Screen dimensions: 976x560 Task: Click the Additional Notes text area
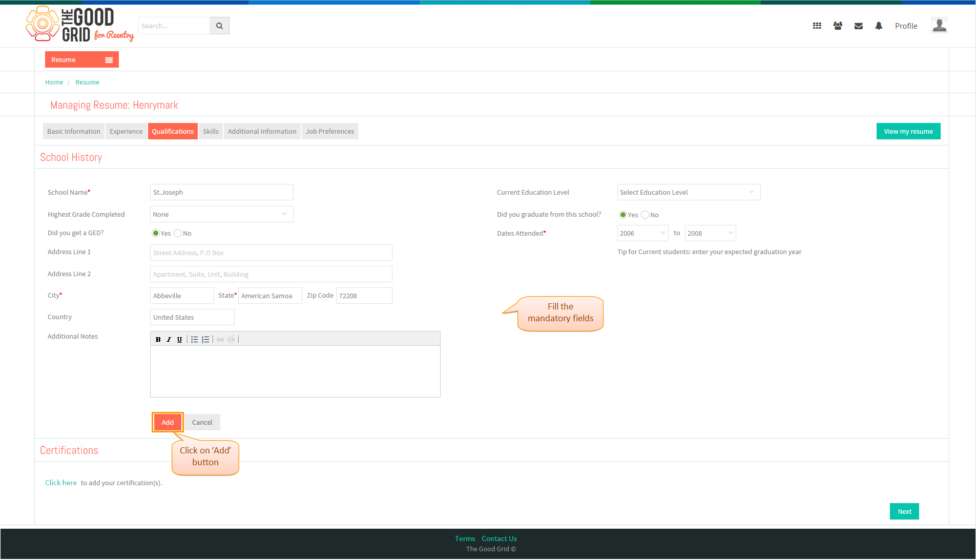(x=295, y=371)
